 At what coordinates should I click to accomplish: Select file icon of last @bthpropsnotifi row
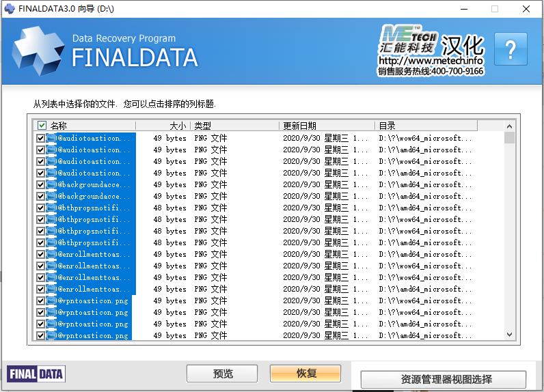51,242
